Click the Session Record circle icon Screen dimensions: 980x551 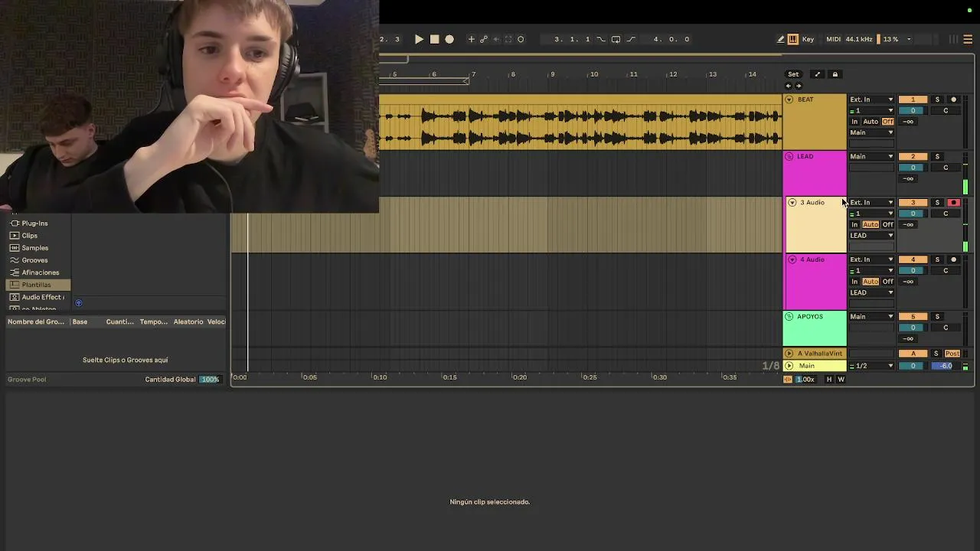[521, 39]
